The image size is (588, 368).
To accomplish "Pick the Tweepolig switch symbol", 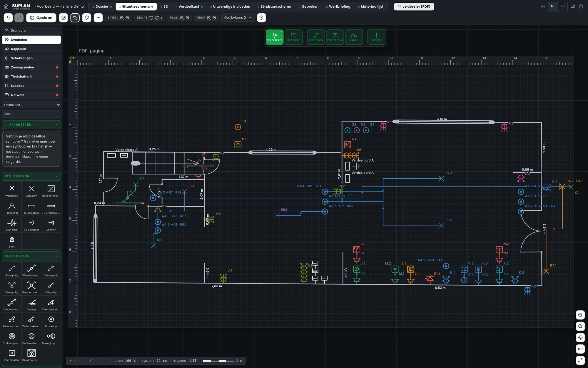I will coord(12,287).
